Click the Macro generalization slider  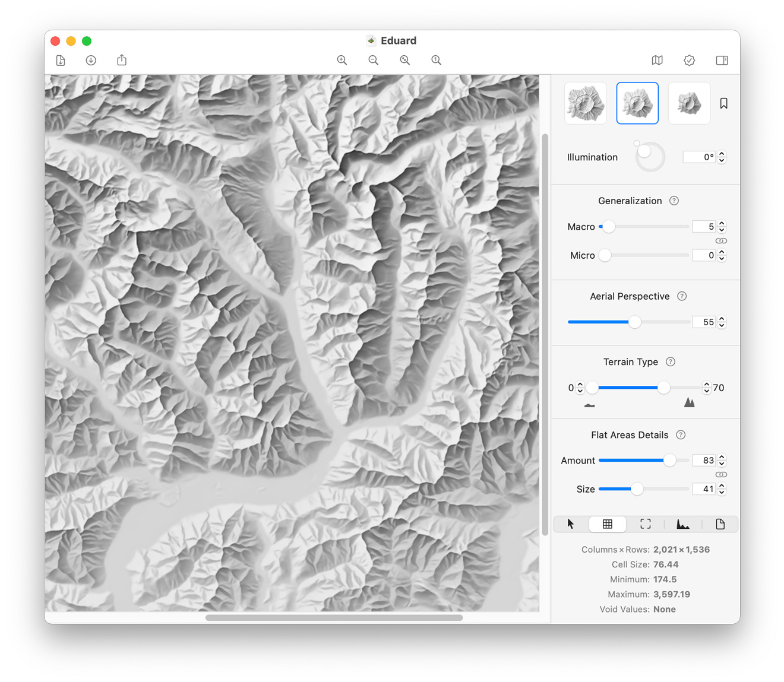[644, 227]
